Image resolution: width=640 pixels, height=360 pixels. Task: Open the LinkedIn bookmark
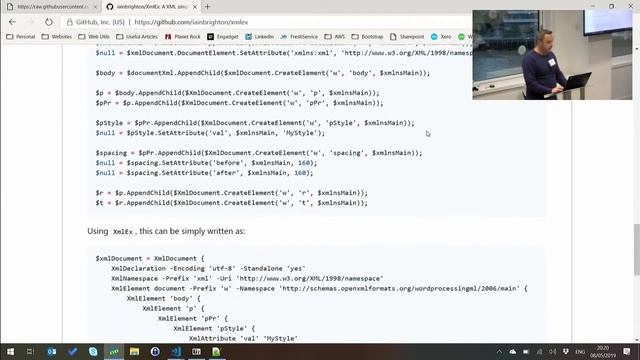[260, 37]
